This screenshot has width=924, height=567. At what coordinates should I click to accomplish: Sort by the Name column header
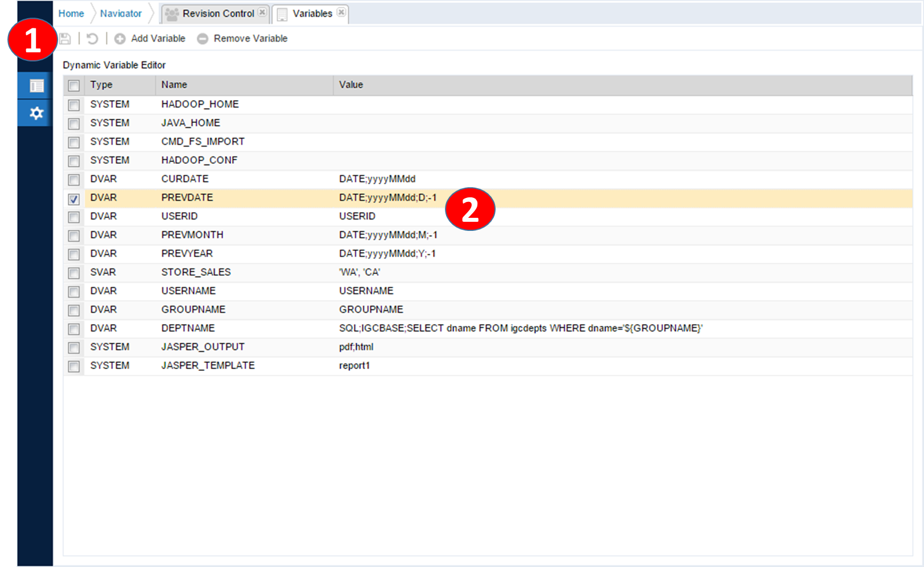174,85
